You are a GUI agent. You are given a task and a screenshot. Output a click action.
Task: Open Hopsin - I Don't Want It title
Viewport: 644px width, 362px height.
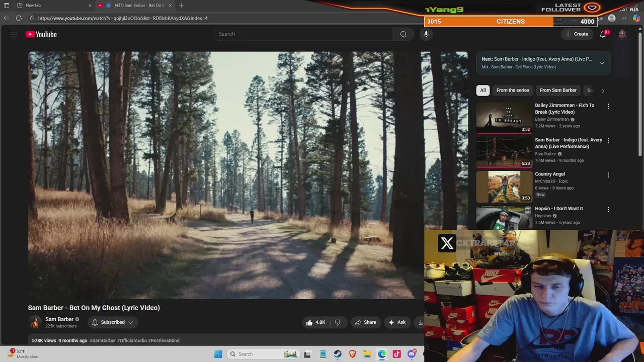(x=559, y=208)
